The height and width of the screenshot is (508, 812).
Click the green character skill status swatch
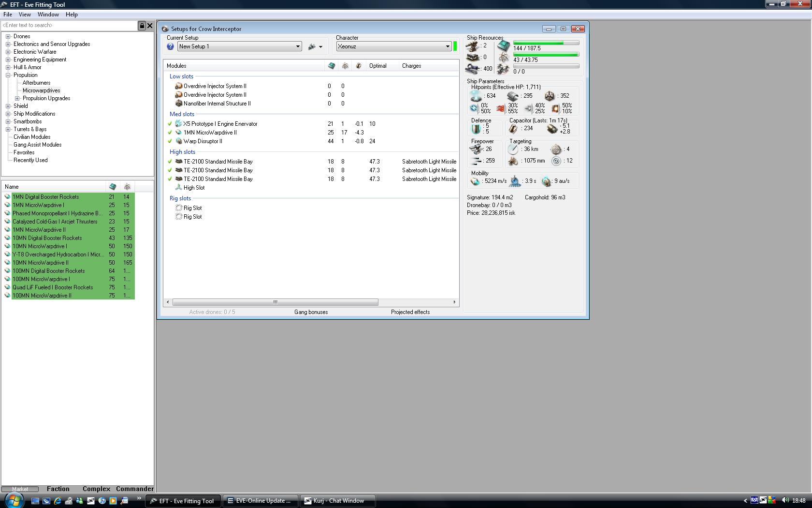pyautogui.click(x=455, y=46)
